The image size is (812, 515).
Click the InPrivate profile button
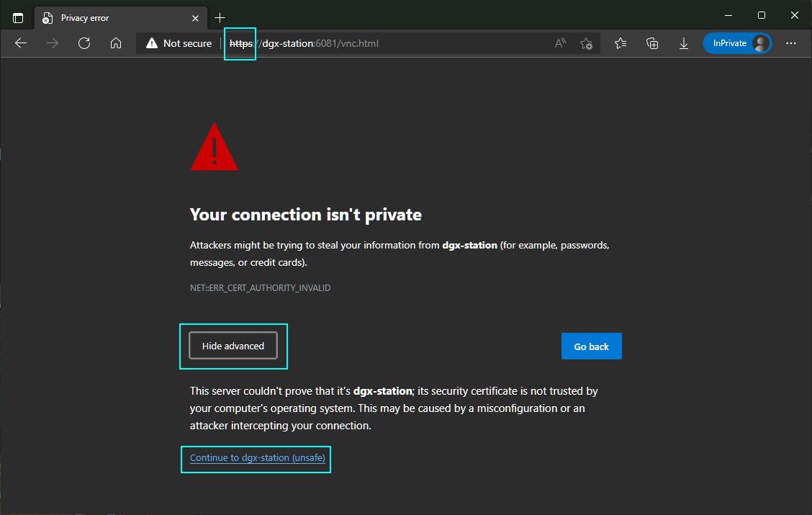pyautogui.click(x=737, y=43)
